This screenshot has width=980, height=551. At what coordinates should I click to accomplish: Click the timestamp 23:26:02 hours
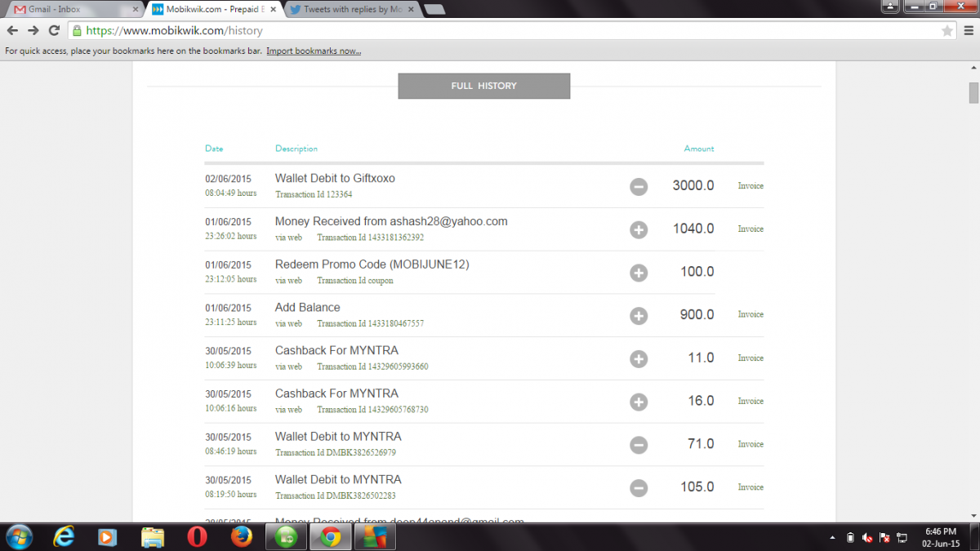230,236
